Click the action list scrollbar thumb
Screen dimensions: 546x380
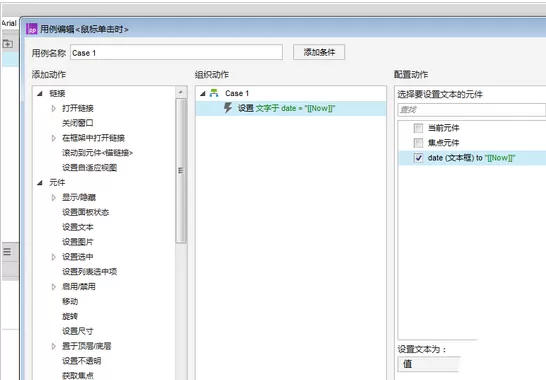[x=181, y=170]
